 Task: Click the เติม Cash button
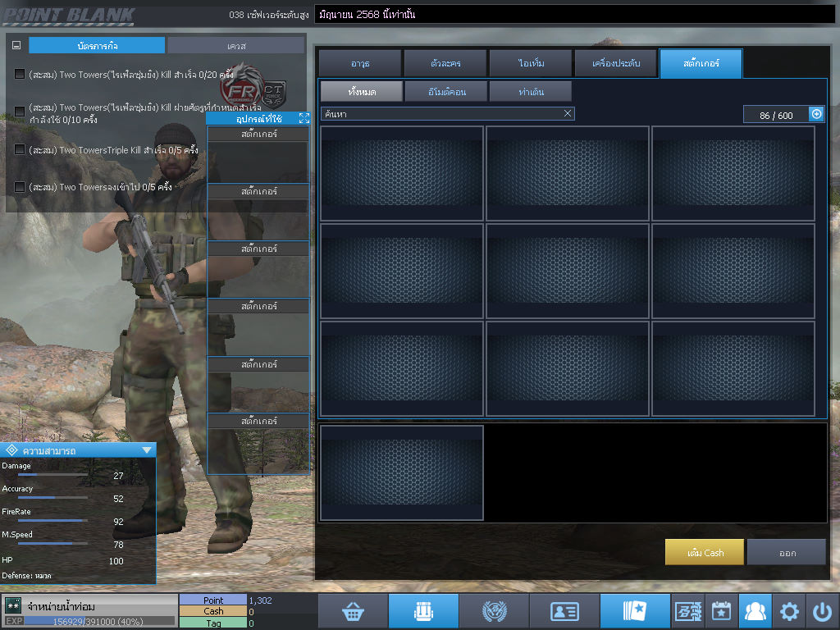pyautogui.click(x=705, y=552)
